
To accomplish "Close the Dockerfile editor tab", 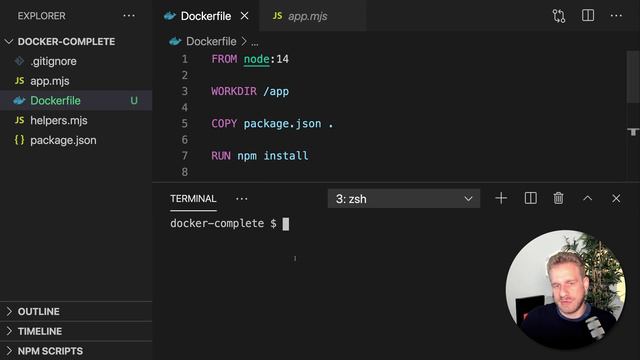I will [x=244, y=16].
